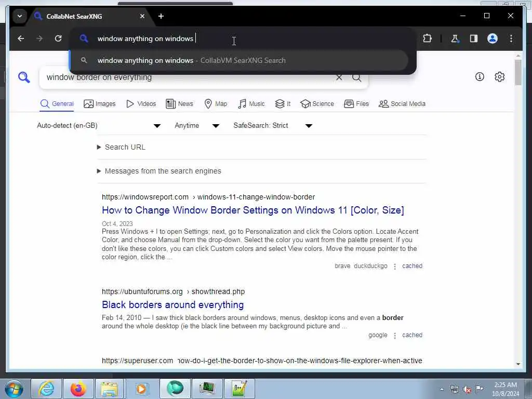The height and width of the screenshot is (399, 532).
Task: Launch Internet Explorer from taskbar
Action: tap(46, 389)
